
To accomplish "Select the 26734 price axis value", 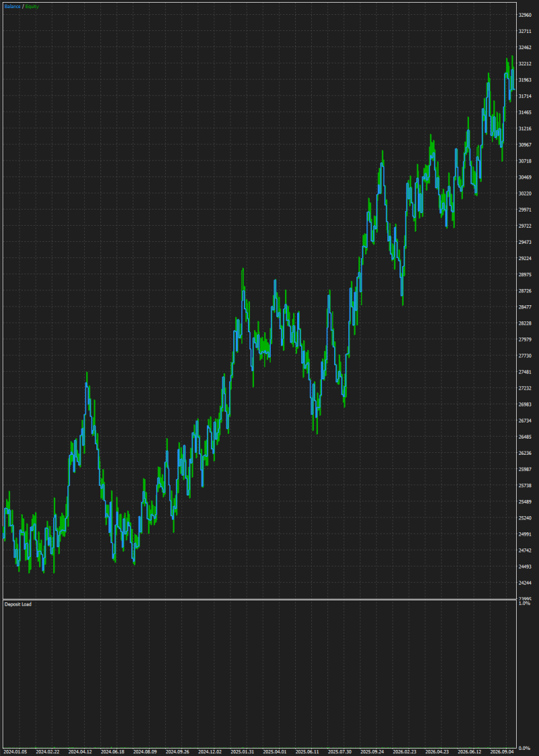I will 525,420.
